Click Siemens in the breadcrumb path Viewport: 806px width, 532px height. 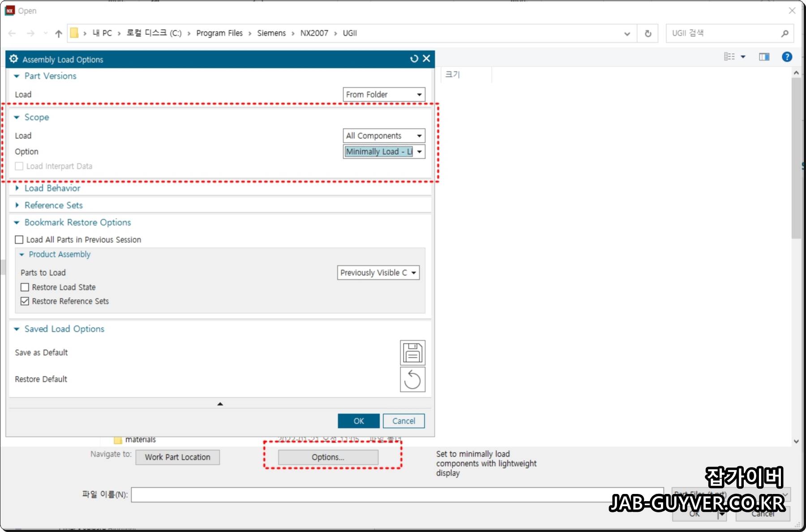271,34
